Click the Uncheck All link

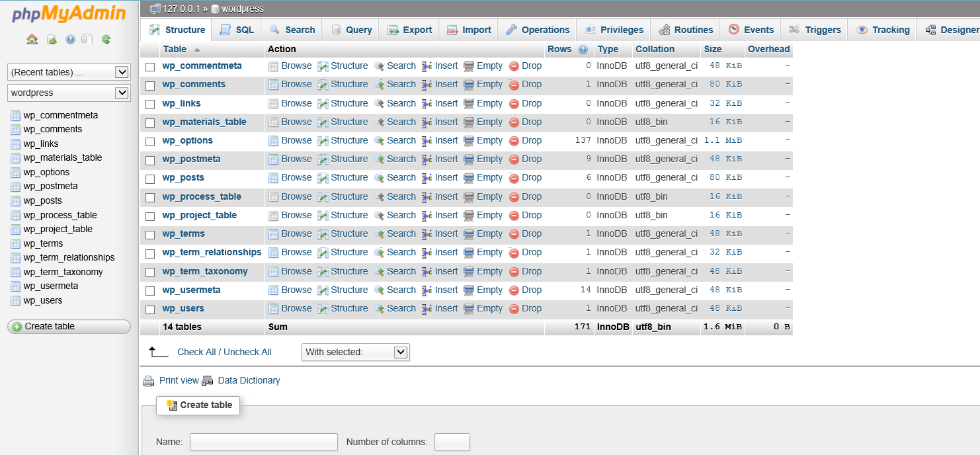pos(247,352)
